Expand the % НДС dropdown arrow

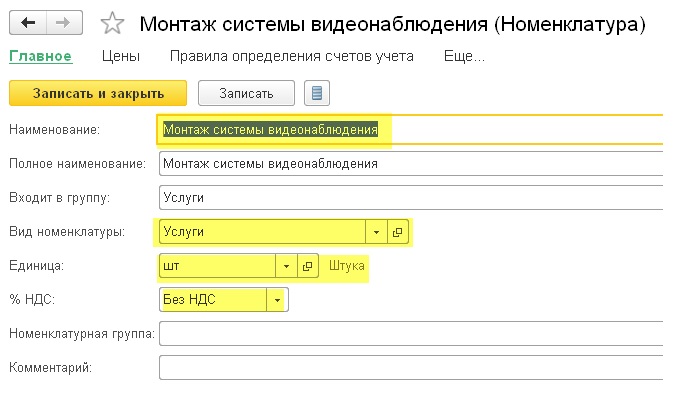pos(277,300)
